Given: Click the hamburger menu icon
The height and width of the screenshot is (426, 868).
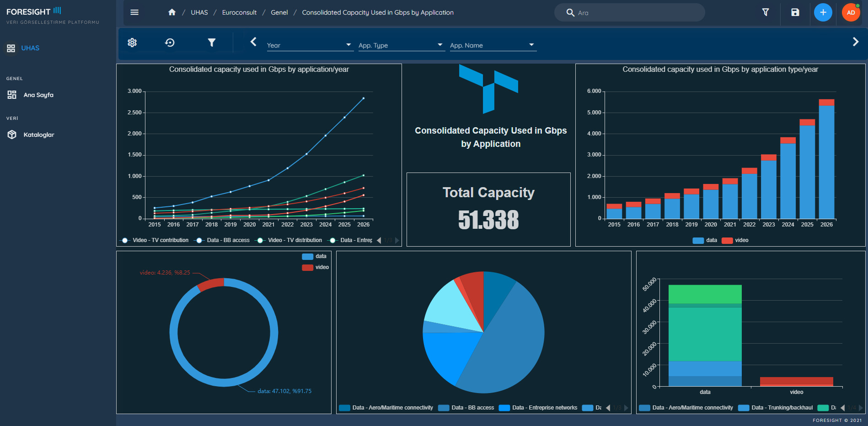Looking at the screenshot, I should tap(134, 12).
